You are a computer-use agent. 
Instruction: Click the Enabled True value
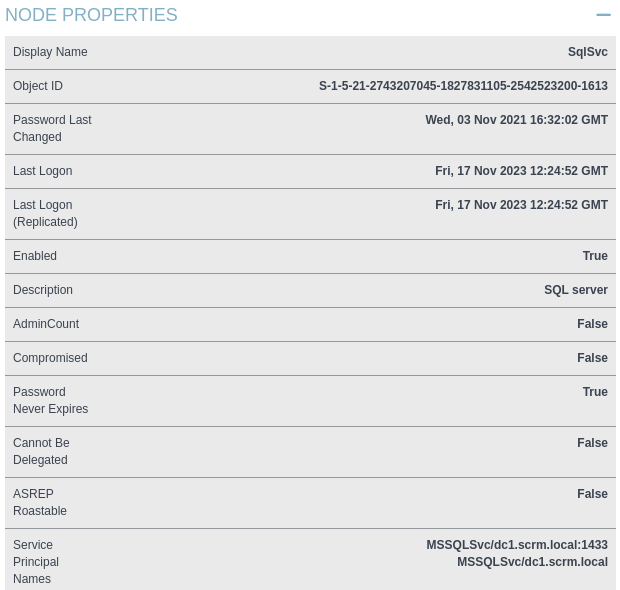click(595, 256)
